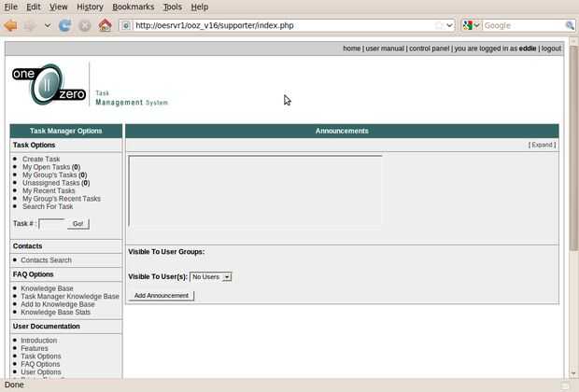Click the Done status bar text

14,385
